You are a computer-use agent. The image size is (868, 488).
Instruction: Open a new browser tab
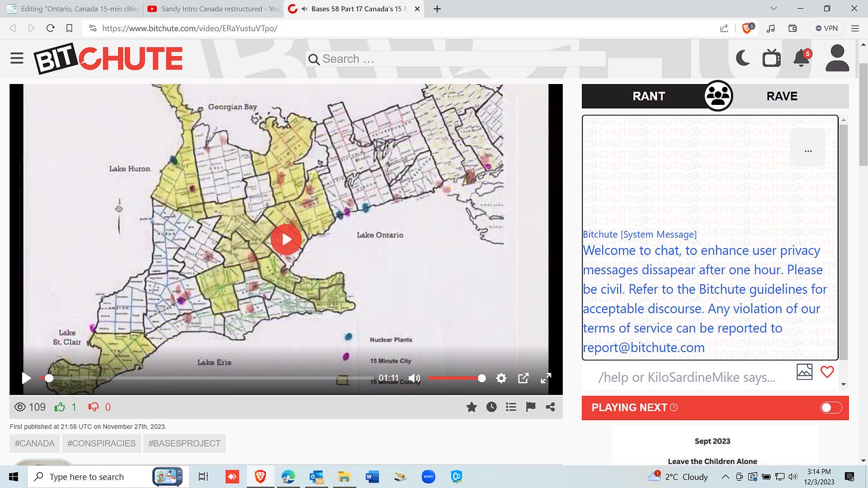pyautogui.click(x=437, y=9)
